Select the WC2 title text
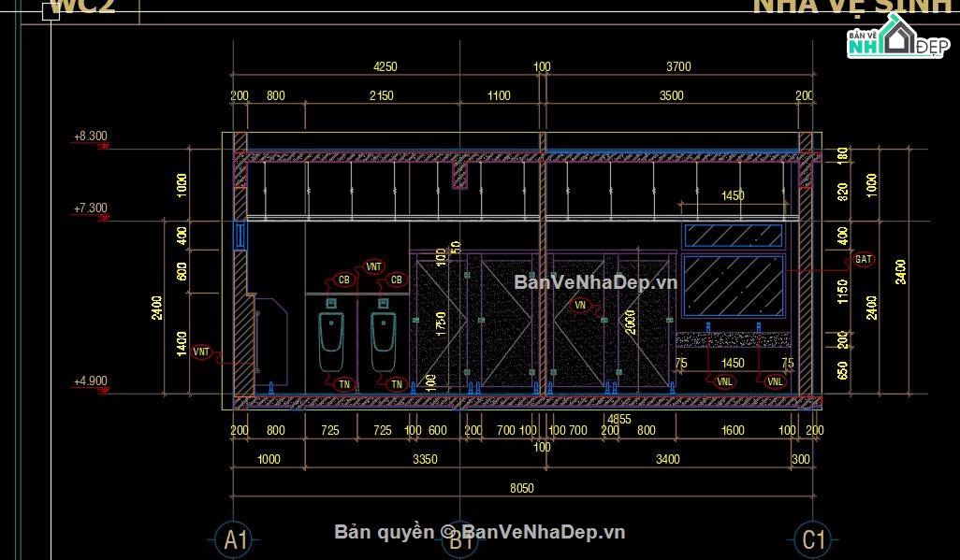This screenshot has width=960, height=560. pyautogui.click(x=82, y=7)
